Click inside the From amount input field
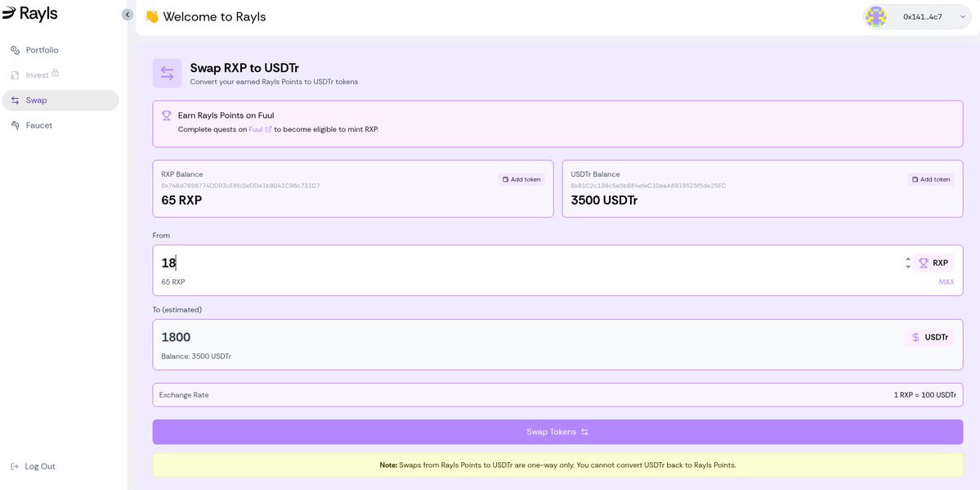Viewport: 980px width, 490px height. pyautogui.click(x=327, y=263)
